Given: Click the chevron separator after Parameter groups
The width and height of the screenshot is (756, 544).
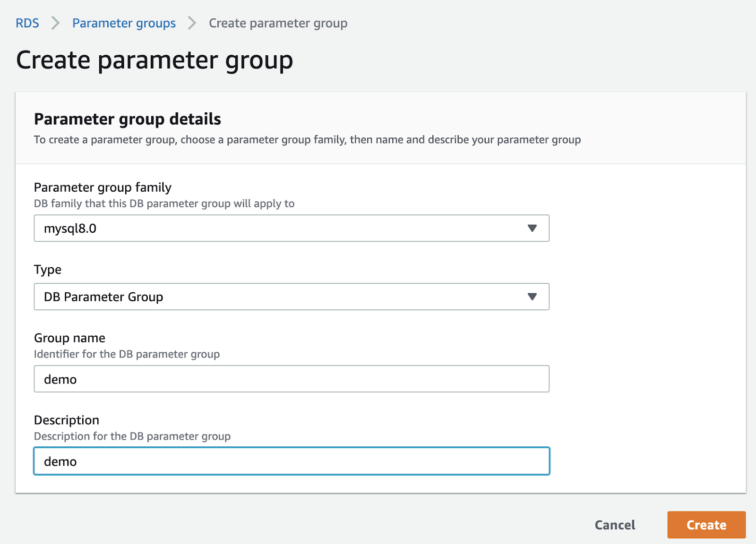Looking at the screenshot, I should point(192,23).
